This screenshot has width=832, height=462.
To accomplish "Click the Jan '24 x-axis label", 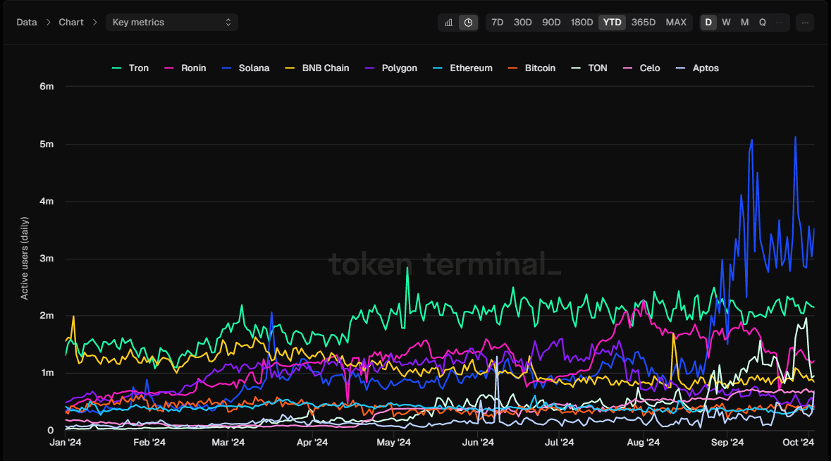I will click(65, 442).
